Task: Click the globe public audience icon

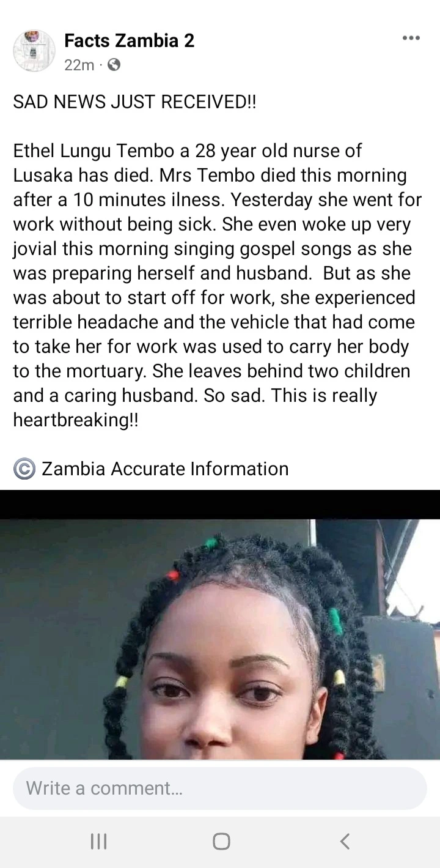Action: pos(114,64)
